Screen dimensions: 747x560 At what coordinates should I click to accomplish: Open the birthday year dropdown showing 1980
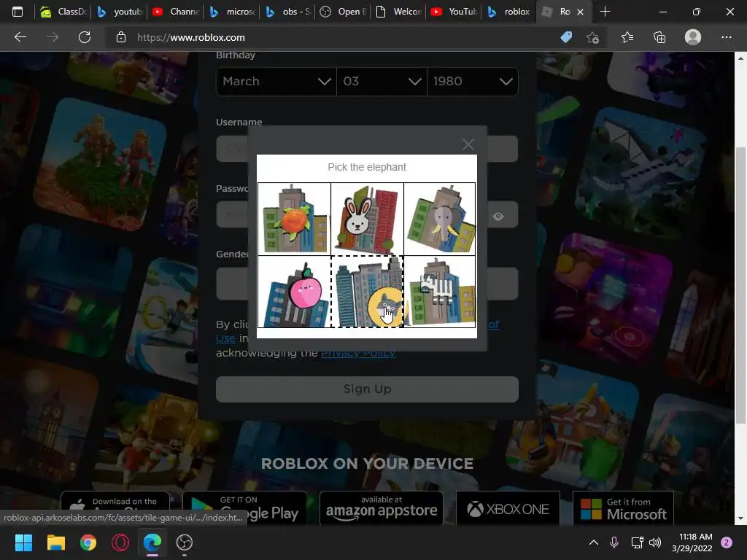pos(473,82)
